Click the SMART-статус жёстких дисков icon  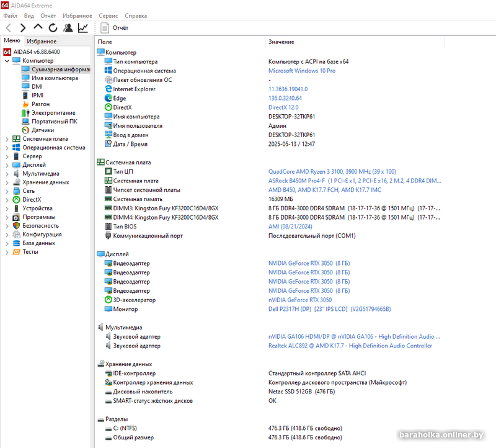[x=108, y=401]
